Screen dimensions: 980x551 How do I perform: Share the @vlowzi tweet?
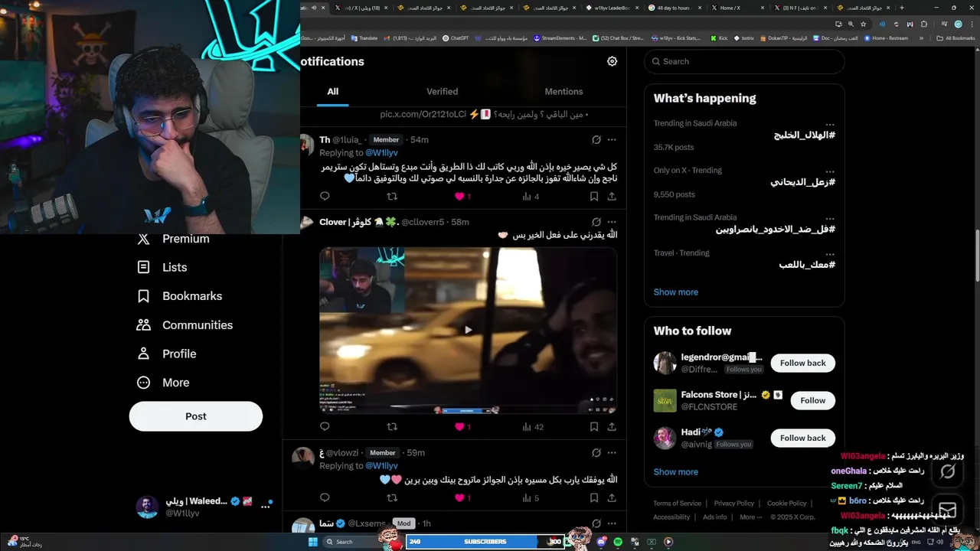[612, 497]
